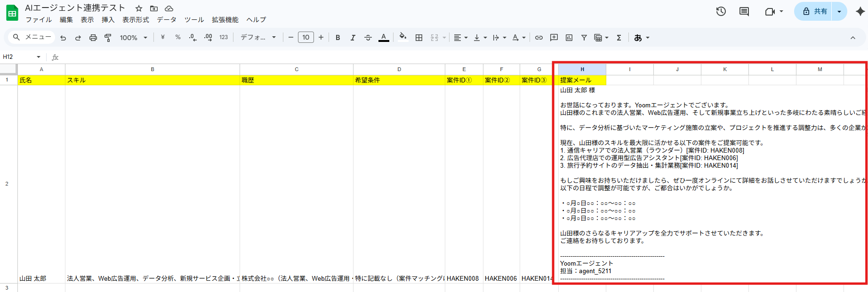Open the comments panel icon

pyautogui.click(x=744, y=11)
